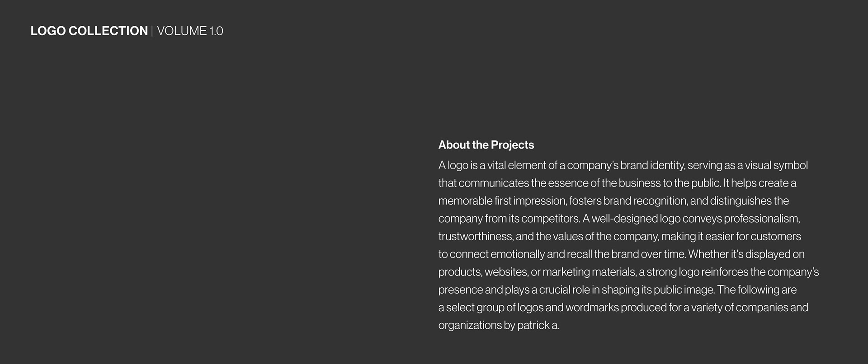868x364 pixels.
Task: Click the line starting 'a select group of logos'
Action: pyautogui.click(x=623, y=308)
